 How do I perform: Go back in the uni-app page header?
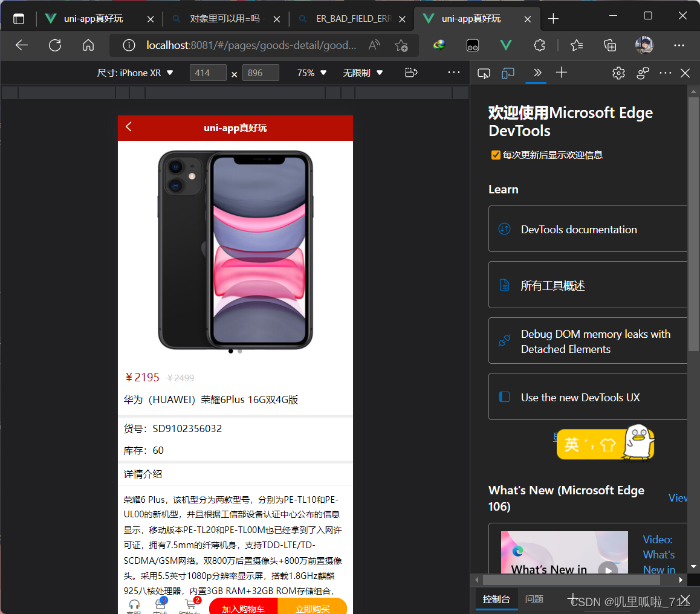129,127
